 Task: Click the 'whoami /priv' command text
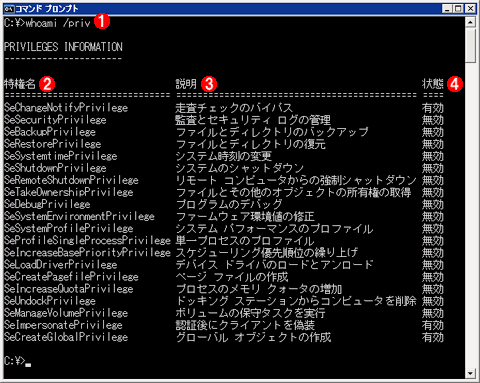coord(58,23)
